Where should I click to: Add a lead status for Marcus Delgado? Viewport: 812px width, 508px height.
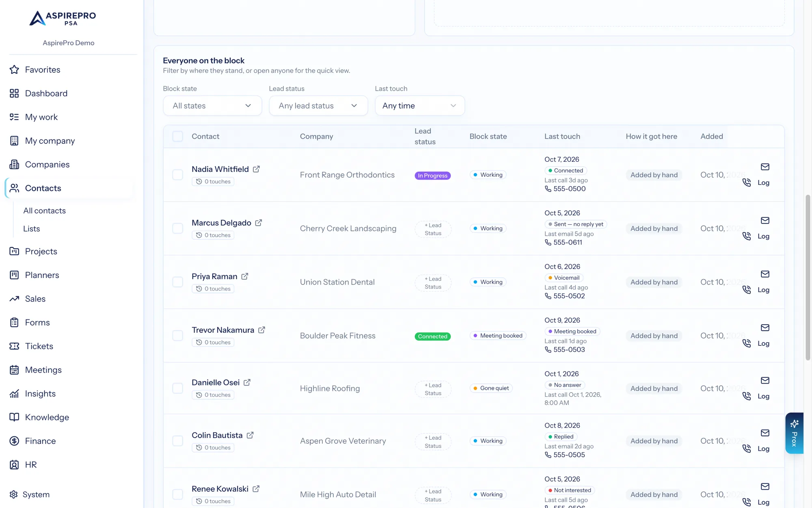point(433,229)
